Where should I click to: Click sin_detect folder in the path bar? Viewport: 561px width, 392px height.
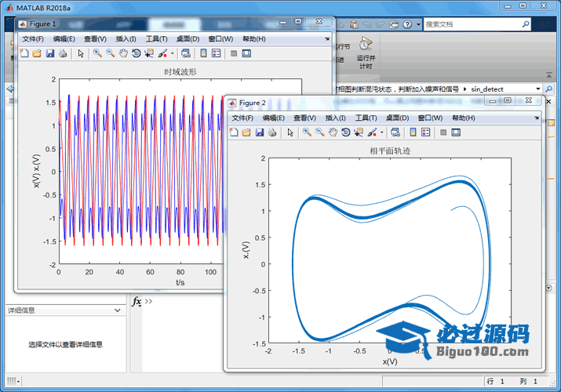(x=487, y=89)
